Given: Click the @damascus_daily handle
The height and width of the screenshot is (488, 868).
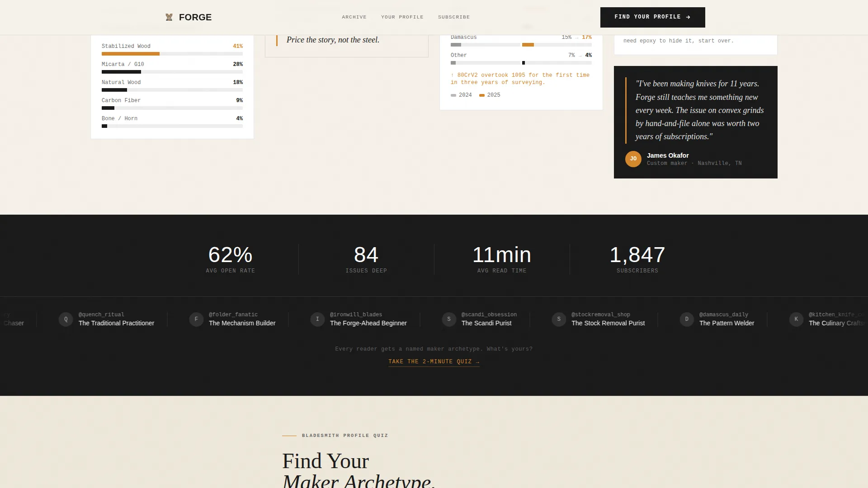Looking at the screenshot, I should point(723,314).
